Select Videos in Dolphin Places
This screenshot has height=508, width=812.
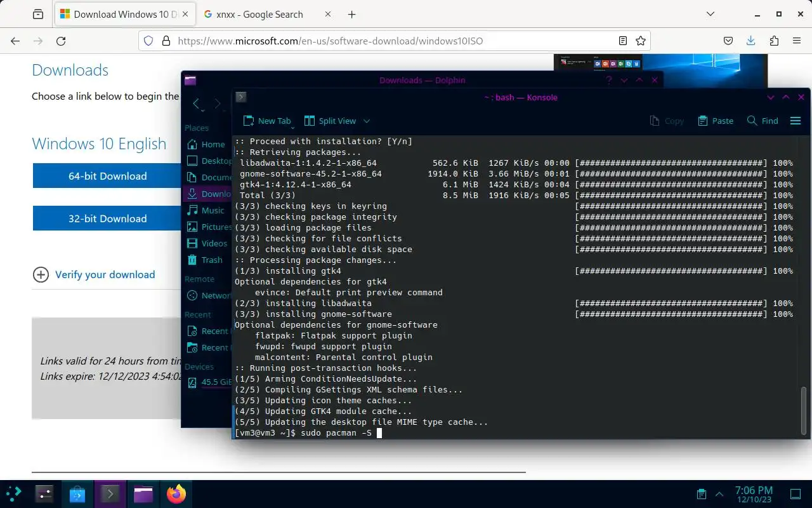pyautogui.click(x=207, y=243)
